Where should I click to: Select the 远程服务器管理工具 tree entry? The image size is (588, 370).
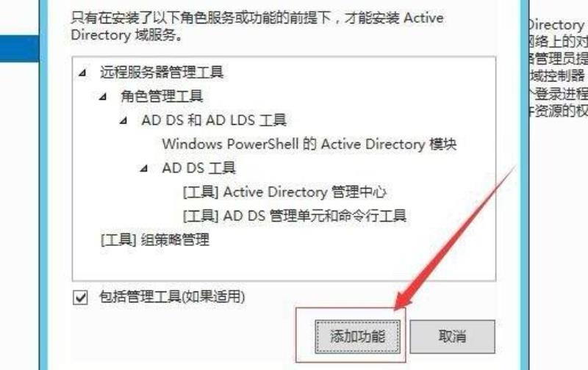(162, 72)
